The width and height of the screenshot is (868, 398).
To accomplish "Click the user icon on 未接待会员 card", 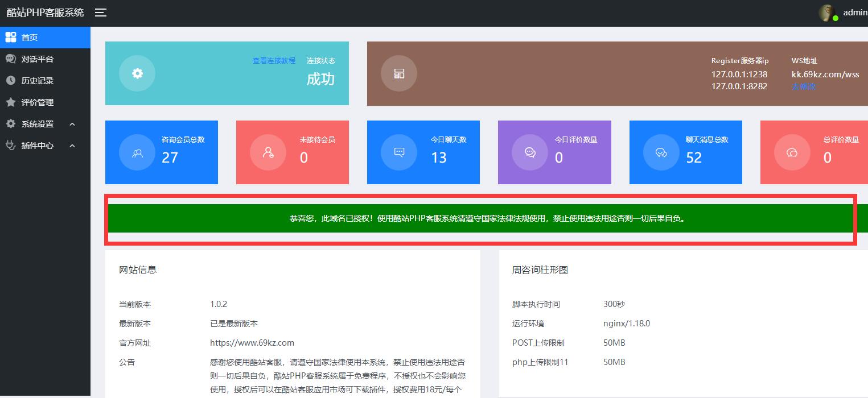I will point(268,152).
